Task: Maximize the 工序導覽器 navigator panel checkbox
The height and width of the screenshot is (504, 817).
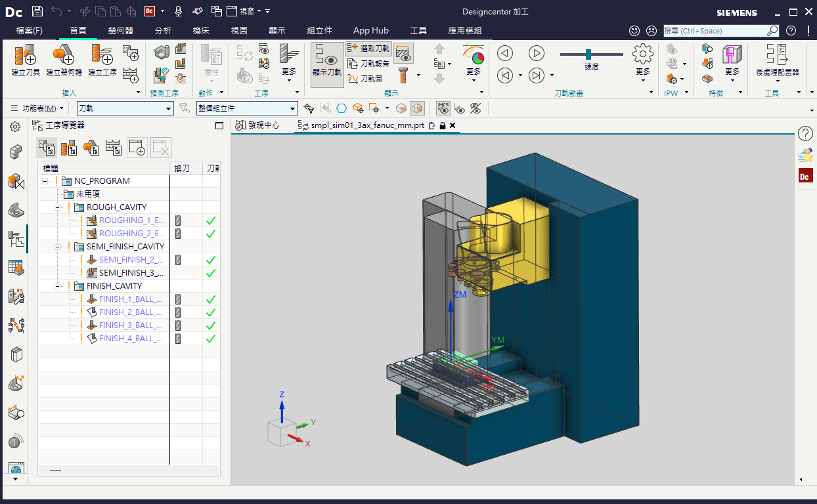Action: click(219, 126)
